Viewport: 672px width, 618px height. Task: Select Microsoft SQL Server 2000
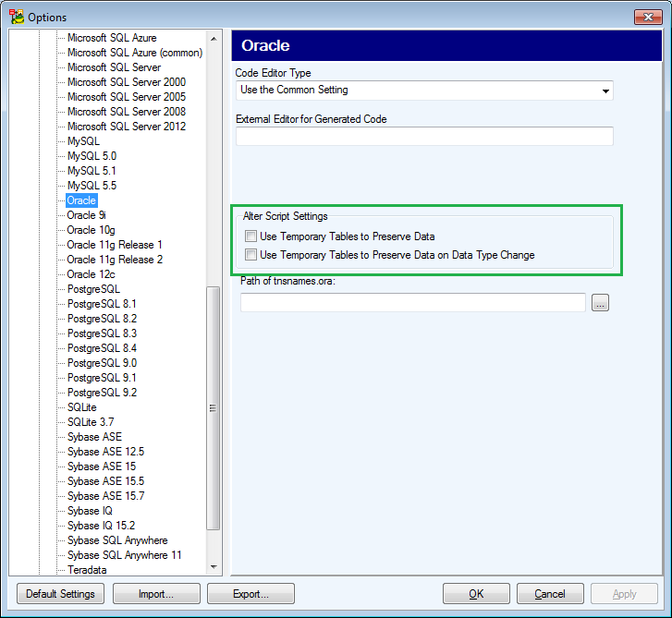[127, 82]
